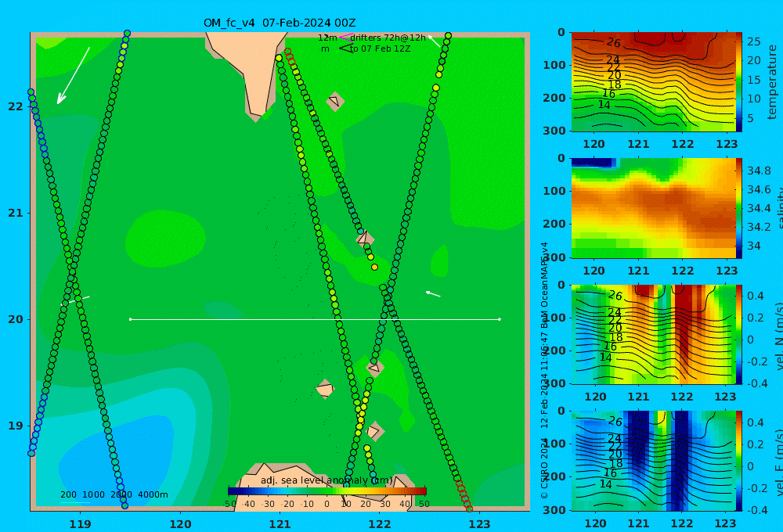Viewport: 783px width, 532px height.
Task: Click tick value 34.8 on salinity colorbar
Action: point(759,171)
